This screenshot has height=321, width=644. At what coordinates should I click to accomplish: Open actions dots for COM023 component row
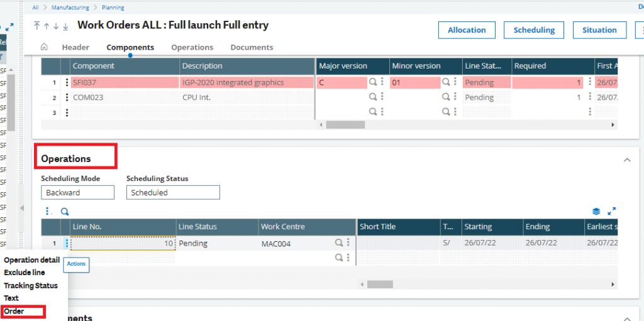pyautogui.click(x=67, y=98)
